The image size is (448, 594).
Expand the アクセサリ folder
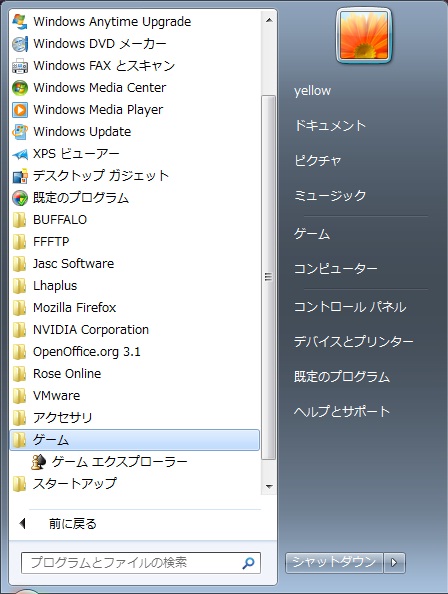(135, 417)
